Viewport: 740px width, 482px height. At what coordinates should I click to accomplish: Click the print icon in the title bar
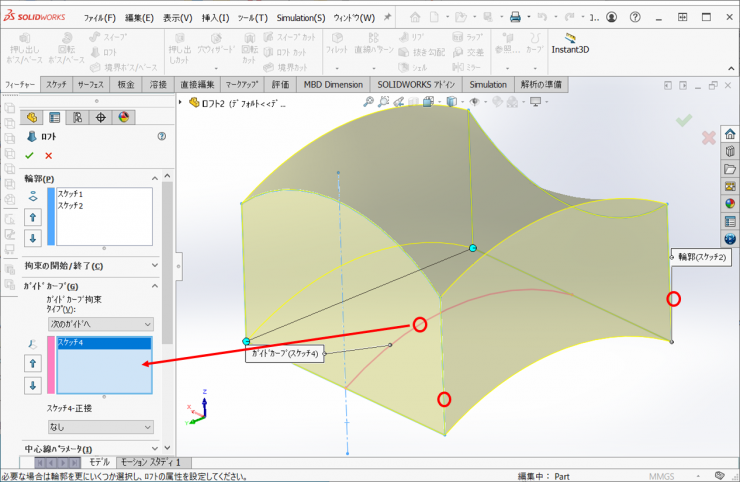515,17
